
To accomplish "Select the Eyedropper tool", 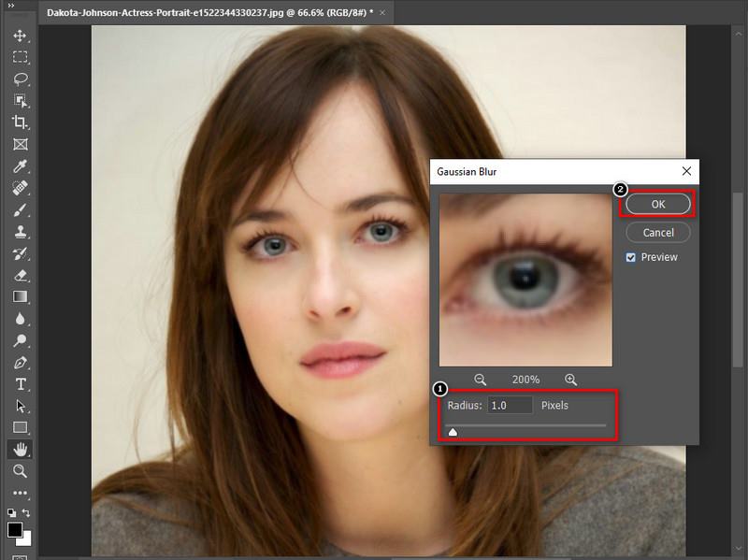I will tap(20, 166).
